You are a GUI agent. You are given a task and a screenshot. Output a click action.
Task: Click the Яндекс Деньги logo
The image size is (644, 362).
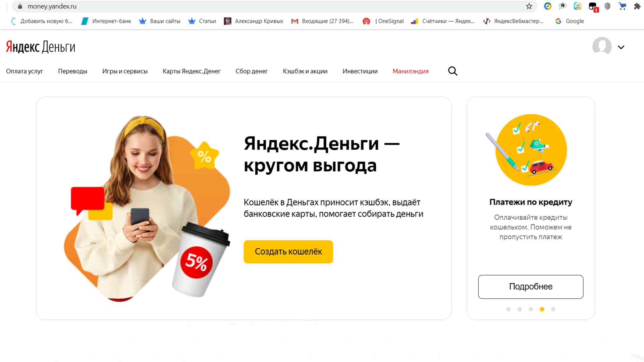click(41, 47)
